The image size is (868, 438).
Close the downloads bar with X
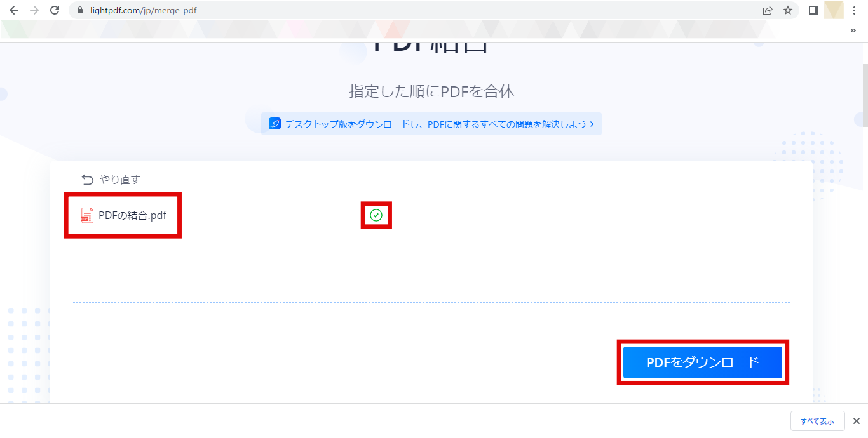[x=856, y=421]
